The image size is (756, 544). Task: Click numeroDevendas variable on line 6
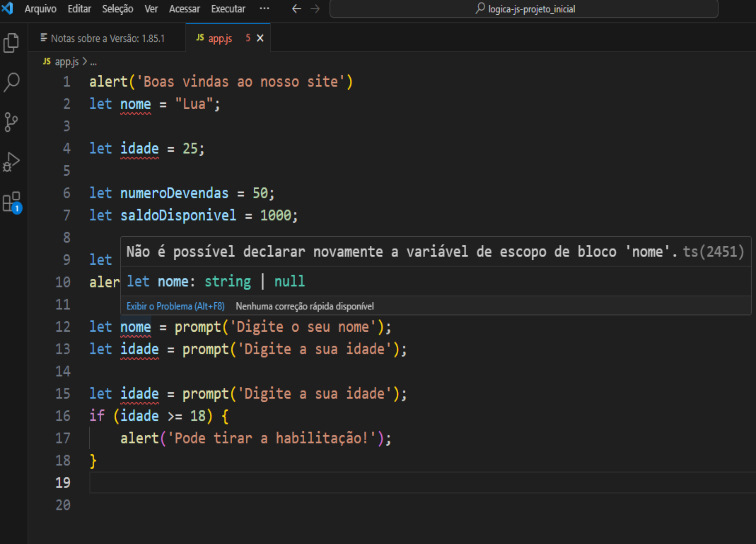pyautogui.click(x=174, y=193)
